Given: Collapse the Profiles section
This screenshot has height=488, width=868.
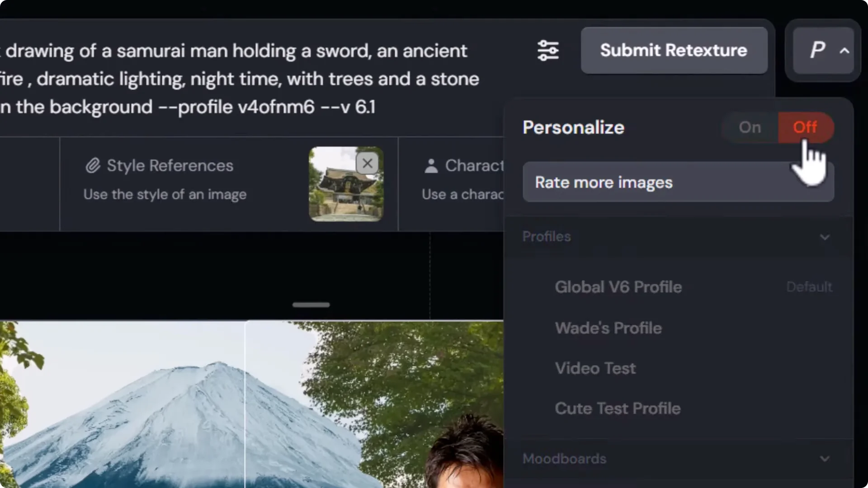Looking at the screenshot, I should coord(826,237).
